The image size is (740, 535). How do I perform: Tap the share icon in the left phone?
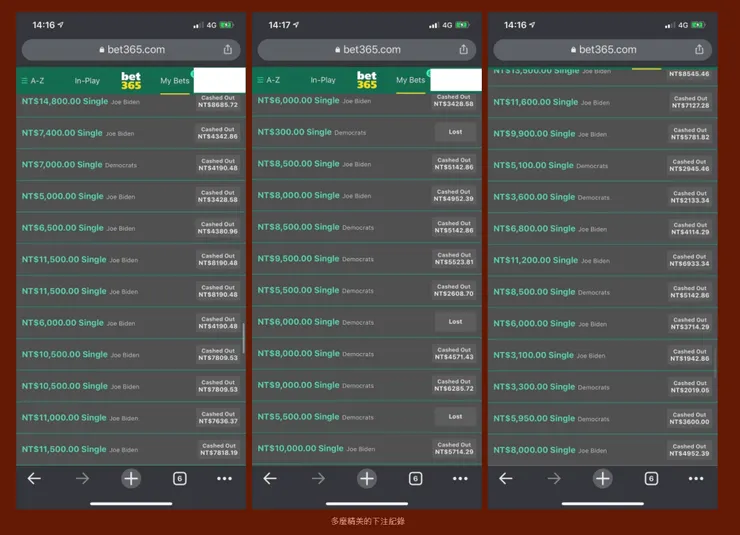(x=227, y=49)
